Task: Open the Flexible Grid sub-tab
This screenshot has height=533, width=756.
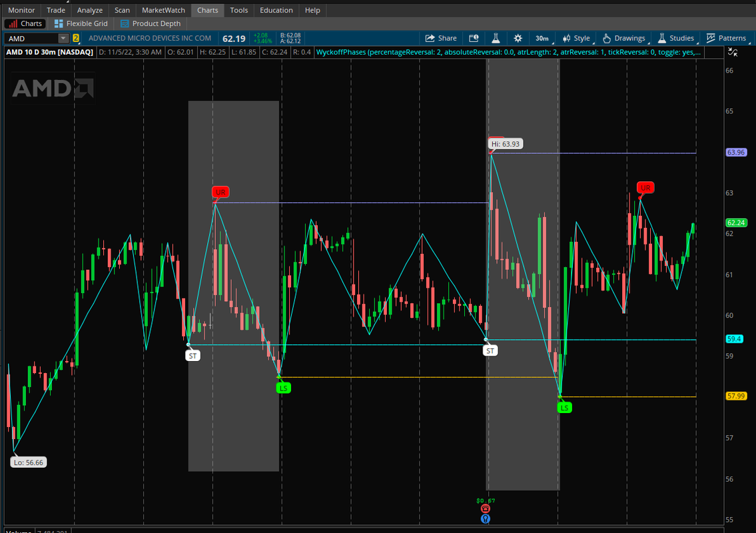Action: pyautogui.click(x=81, y=23)
